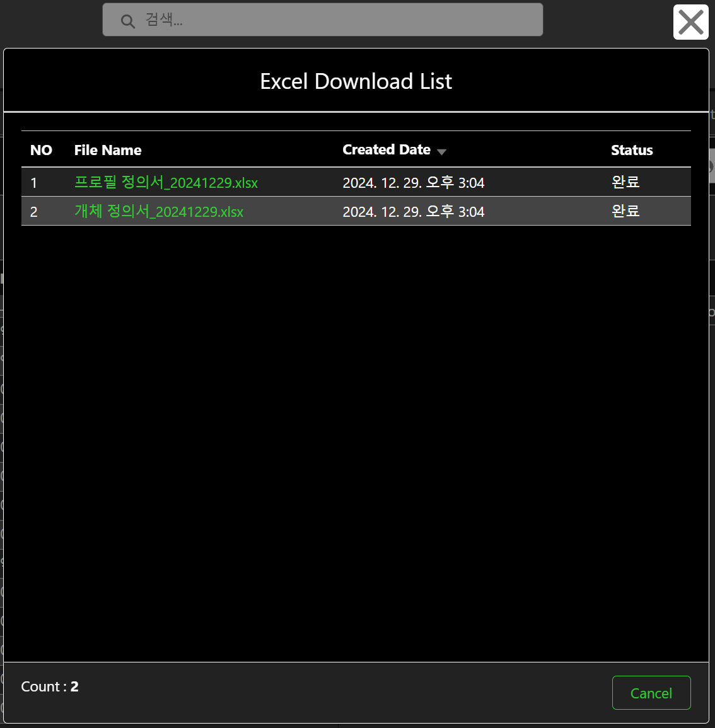Click the Excel Download List title
This screenshot has width=715, height=728.
click(356, 81)
